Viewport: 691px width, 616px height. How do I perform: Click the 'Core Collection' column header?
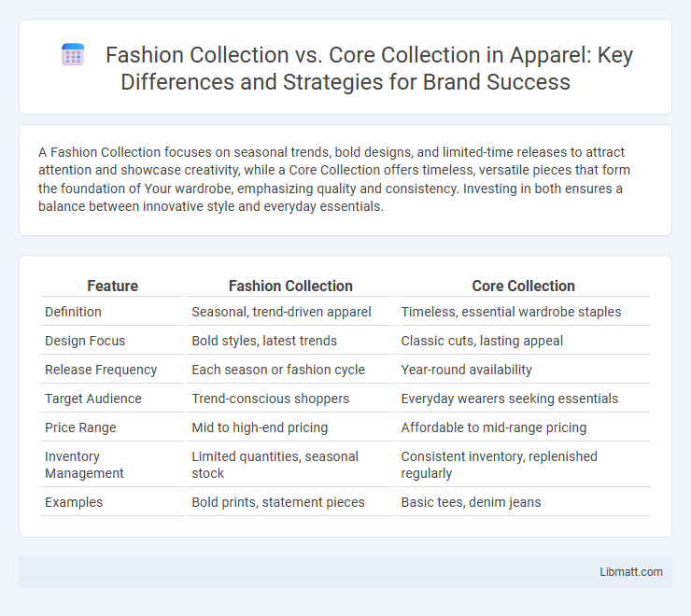tap(523, 286)
